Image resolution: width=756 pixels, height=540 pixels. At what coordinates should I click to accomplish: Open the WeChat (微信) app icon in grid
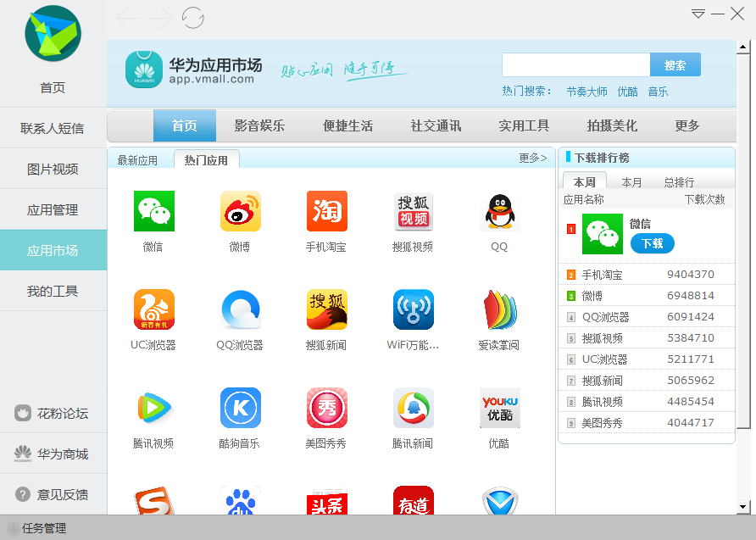[x=153, y=211]
